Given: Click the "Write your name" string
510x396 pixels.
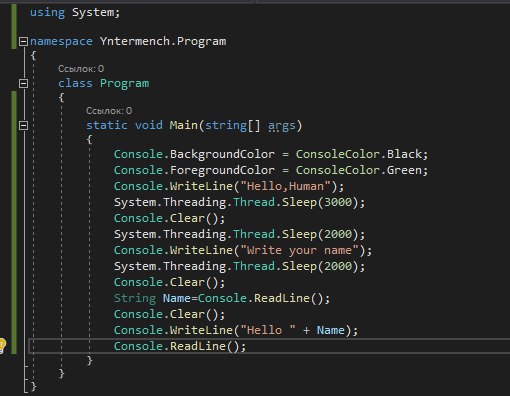Looking at the screenshot, I should tap(299, 250).
